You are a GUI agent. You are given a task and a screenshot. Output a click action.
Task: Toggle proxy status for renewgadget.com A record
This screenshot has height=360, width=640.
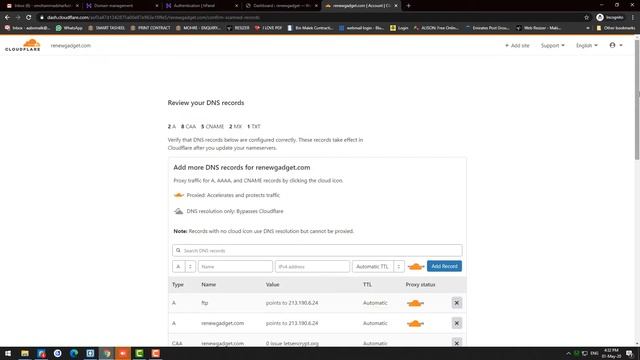point(415,323)
